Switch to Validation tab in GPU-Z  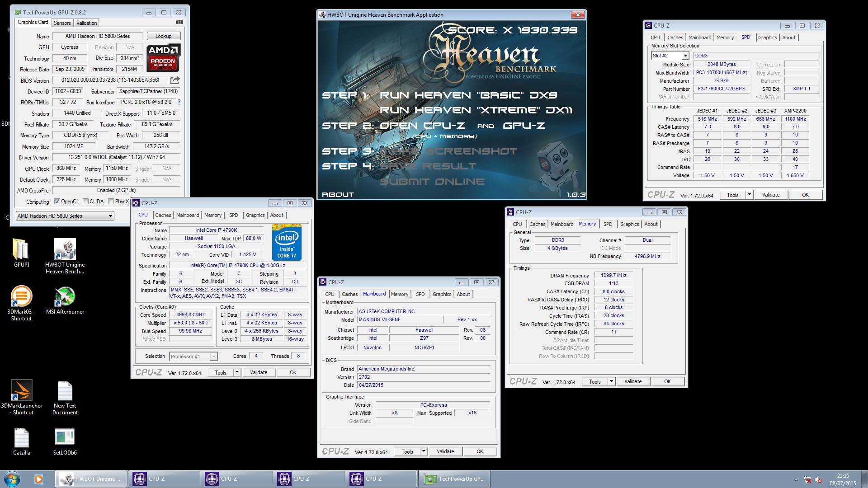click(86, 23)
